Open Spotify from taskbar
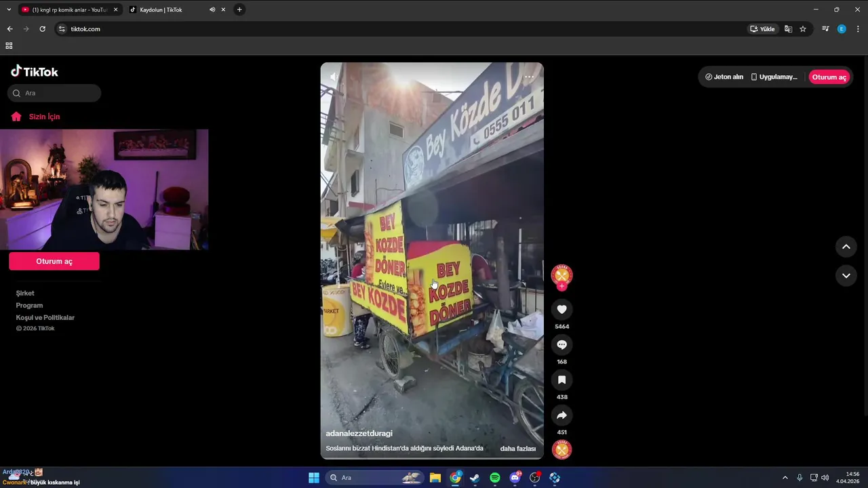This screenshot has height=488, width=868. tap(495, 478)
